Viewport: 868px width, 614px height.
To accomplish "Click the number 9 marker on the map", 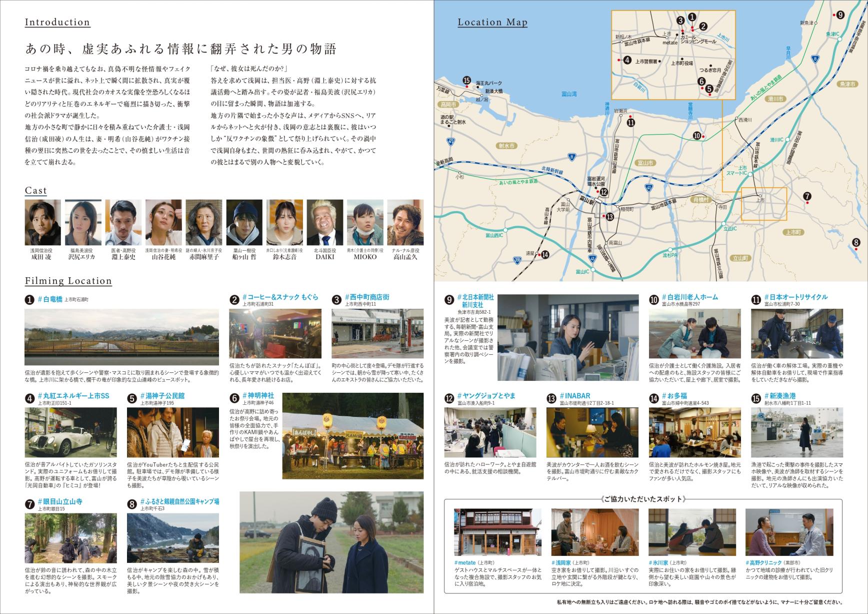I will 840,15.
